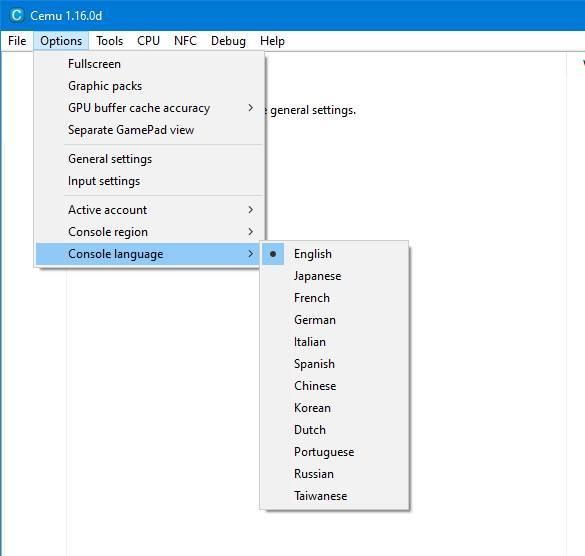This screenshot has width=585, height=556.
Task: Select Russian console language
Action: click(335, 474)
